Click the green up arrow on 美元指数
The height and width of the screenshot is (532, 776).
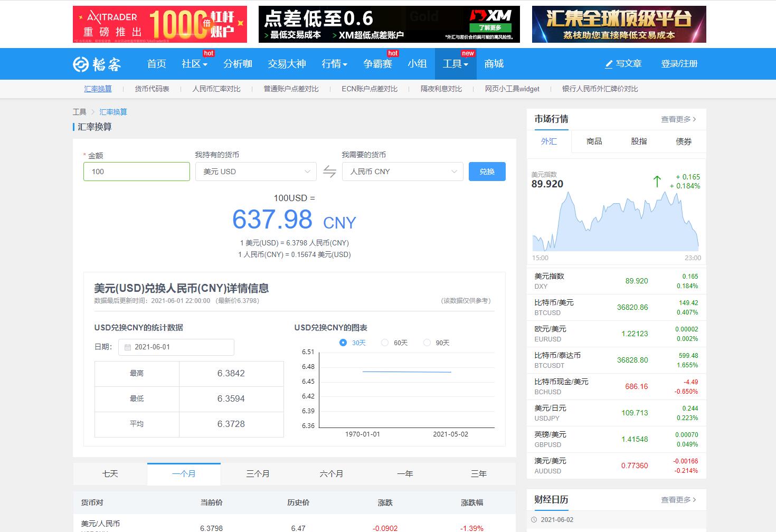657,182
